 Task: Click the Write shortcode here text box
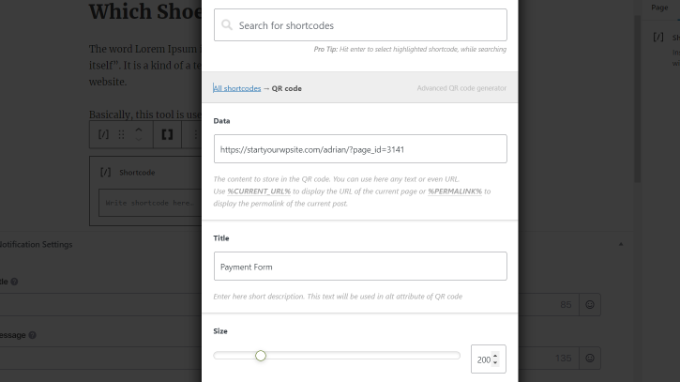click(150, 202)
